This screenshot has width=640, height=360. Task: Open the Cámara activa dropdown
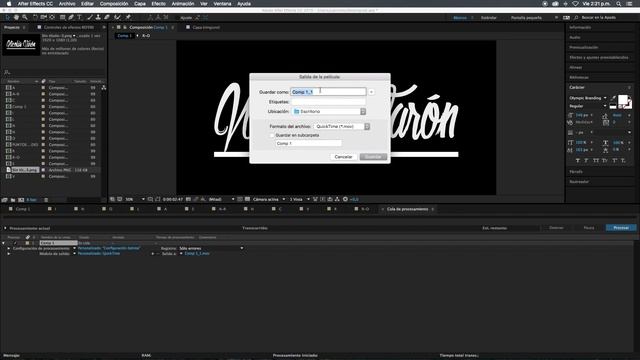point(269,199)
